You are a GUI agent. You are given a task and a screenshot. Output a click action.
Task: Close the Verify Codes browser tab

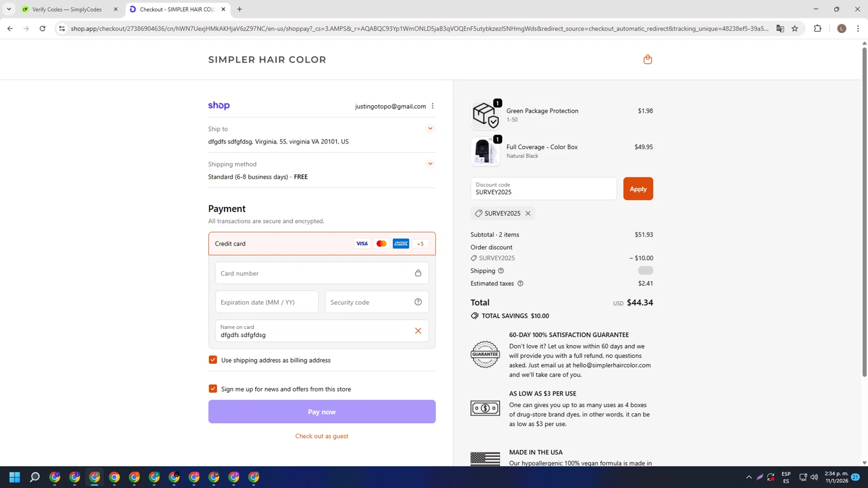(x=116, y=9)
